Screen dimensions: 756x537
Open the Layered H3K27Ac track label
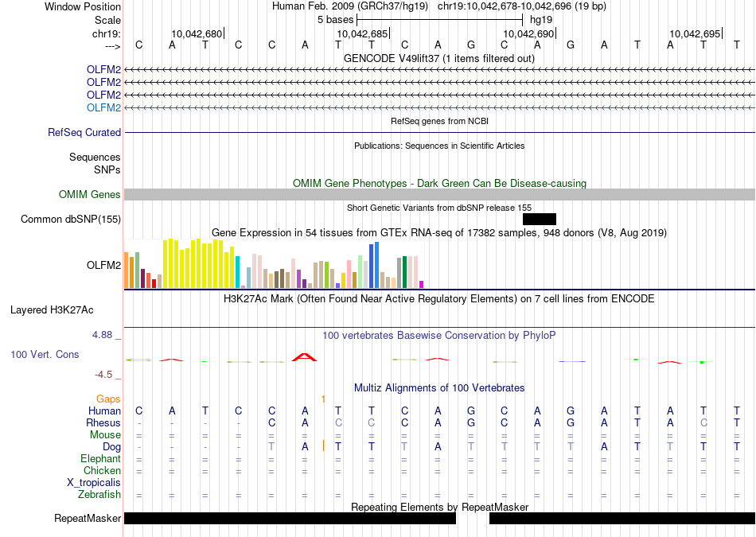coord(52,309)
